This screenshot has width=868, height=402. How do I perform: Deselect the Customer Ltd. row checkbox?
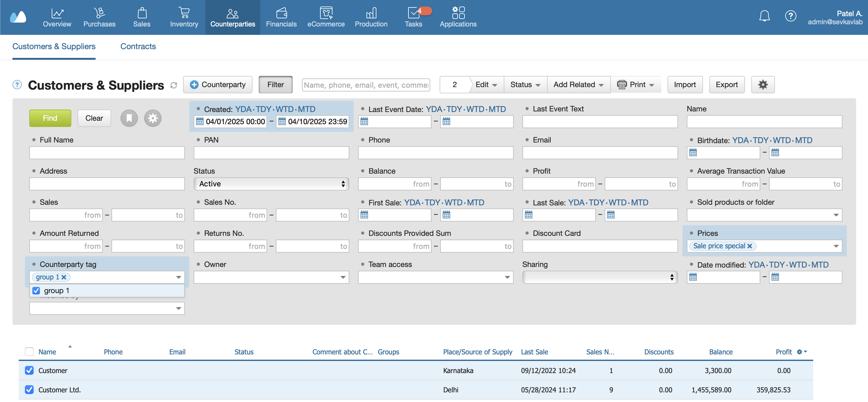coord(29,390)
